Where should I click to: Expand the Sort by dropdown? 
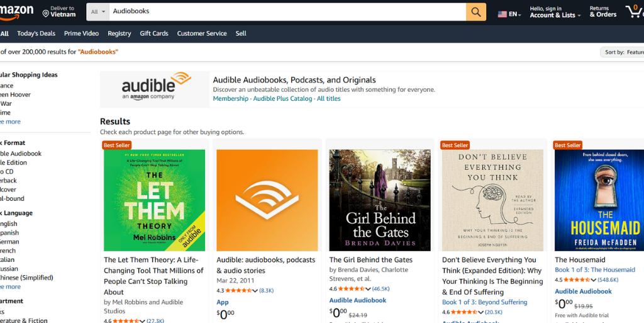(623, 52)
